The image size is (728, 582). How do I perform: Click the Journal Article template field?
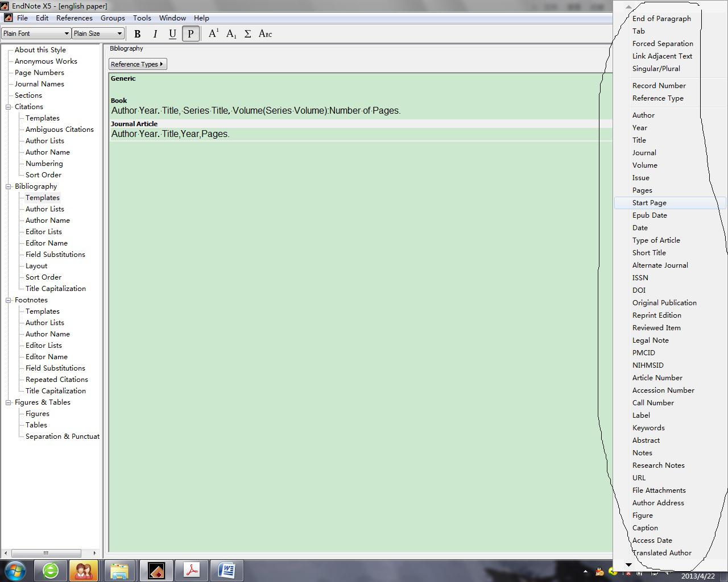(x=361, y=134)
